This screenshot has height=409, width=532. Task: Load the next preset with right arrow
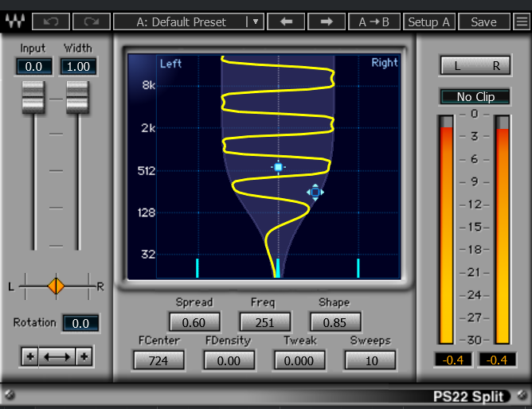tap(327, 22)
